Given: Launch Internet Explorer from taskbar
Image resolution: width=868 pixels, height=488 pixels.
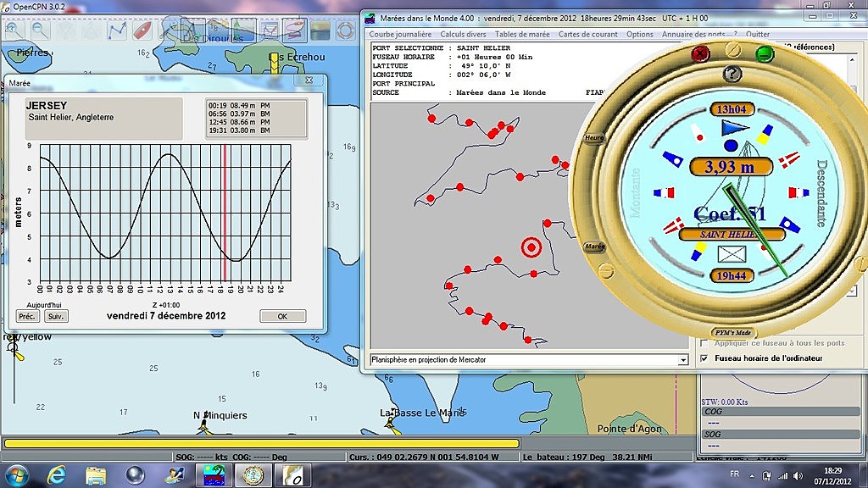Looking at the screenshot, I should click(56, 475).
